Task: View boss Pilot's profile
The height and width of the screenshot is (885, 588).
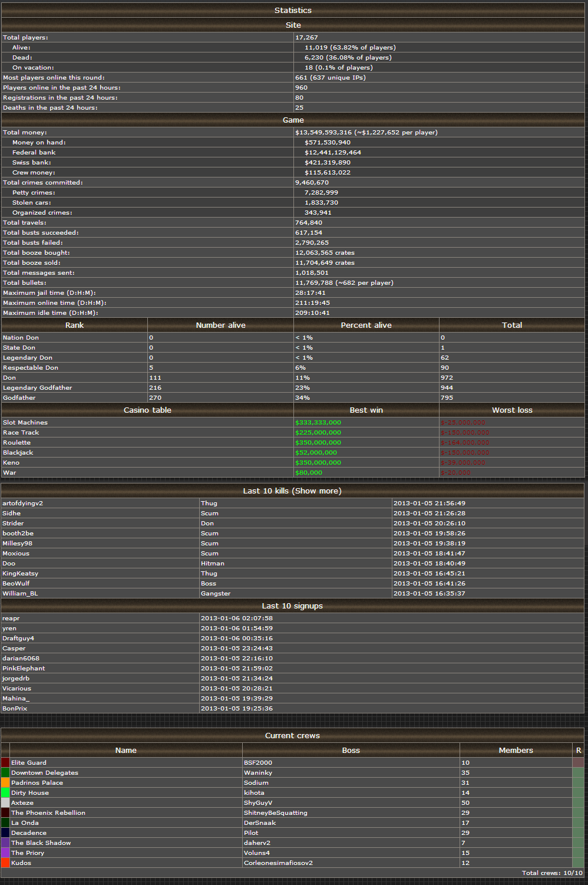Action: tap(251, 833)
